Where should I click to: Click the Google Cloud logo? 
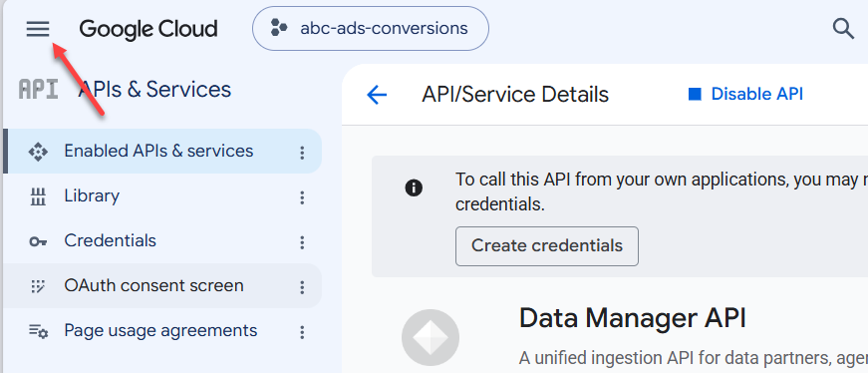click(x=148, y=29)
